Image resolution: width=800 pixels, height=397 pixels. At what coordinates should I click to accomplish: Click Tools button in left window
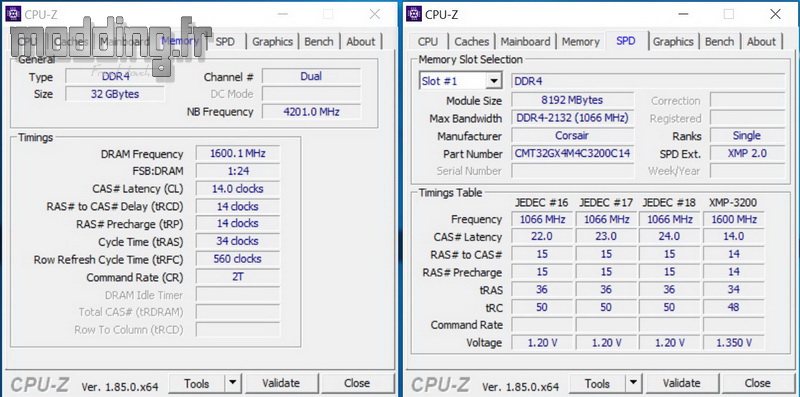click(196, 383)
